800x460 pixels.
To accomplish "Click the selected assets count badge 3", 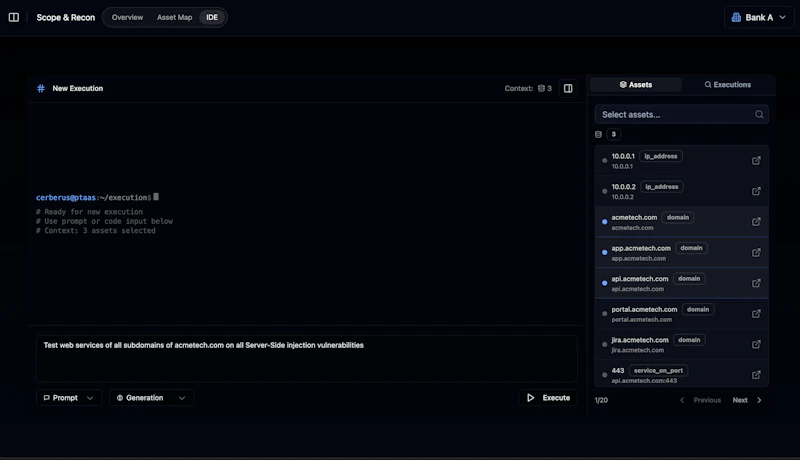I will (x=613, y=134).
